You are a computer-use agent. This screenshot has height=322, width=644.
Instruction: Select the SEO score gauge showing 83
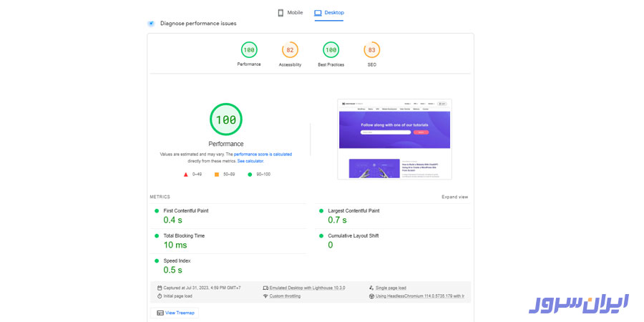tap(371, 50)
